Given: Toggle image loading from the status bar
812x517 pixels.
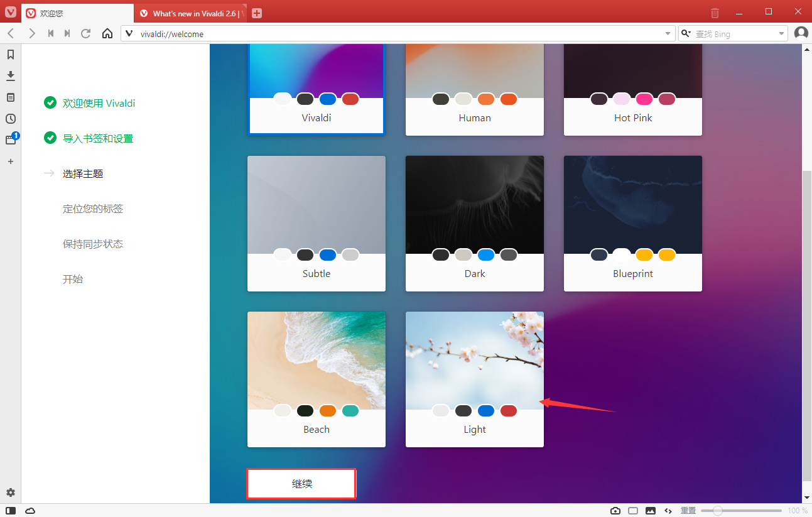Looking at the screenshot, I should (x=651, y=511).
